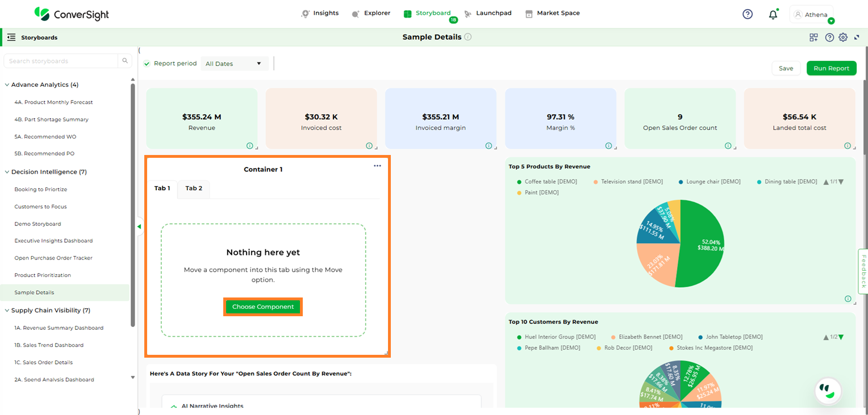Viewport: 868px width, 415px height.
Task: Click the search magnifier in storyboards sidebar
Action: click(124, 61)
